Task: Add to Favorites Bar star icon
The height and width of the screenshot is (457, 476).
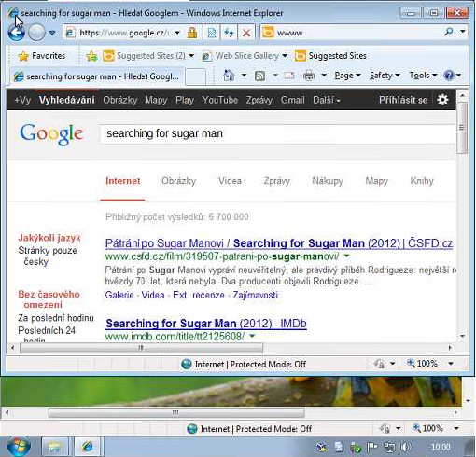Action: pyautogui.click(x=91, y=56)
